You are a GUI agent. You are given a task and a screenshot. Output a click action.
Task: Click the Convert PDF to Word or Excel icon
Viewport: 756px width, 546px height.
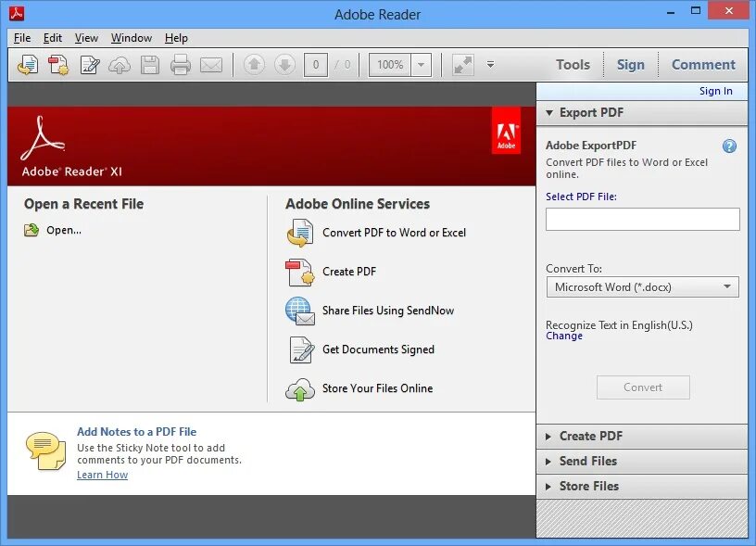[x=300, y=233]
